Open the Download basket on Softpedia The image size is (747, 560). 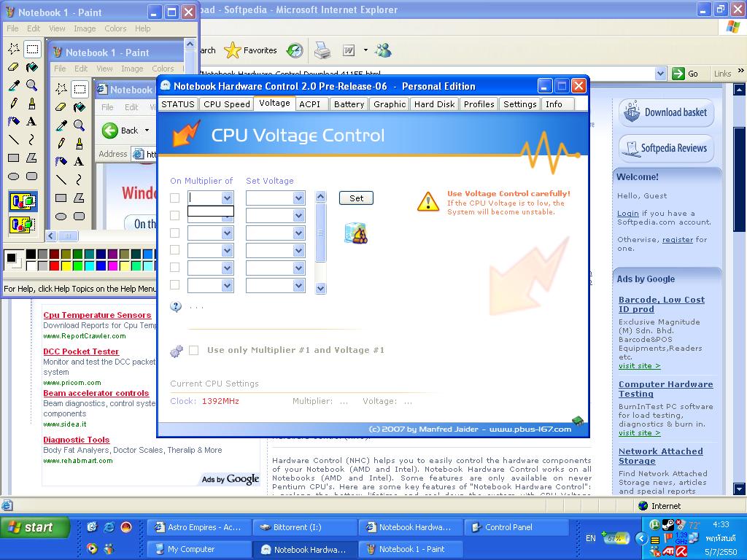(667, 112)
